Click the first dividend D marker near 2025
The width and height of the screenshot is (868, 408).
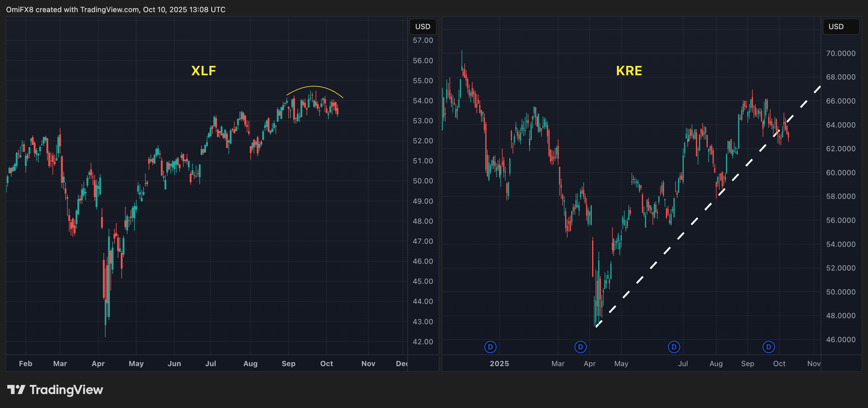click(x=490, y=347)
